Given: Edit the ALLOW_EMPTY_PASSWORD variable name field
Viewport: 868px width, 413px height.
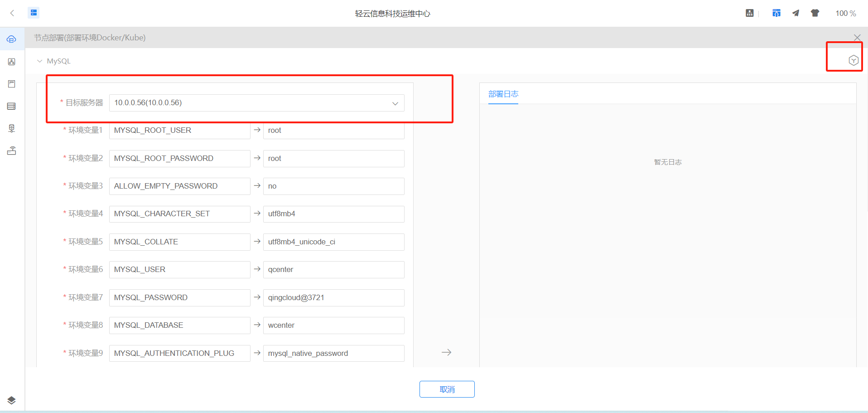Looking at the screenshot, I should click(179, 186).
